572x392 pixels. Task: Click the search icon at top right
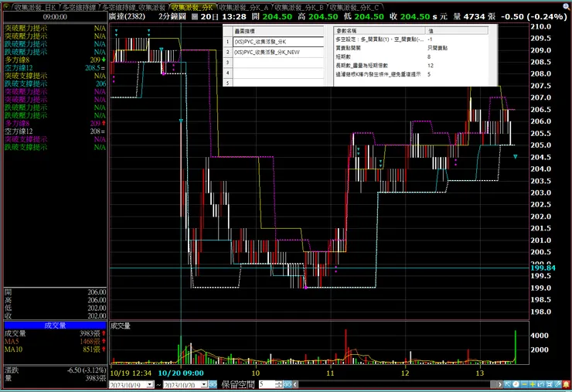[566, 6]
